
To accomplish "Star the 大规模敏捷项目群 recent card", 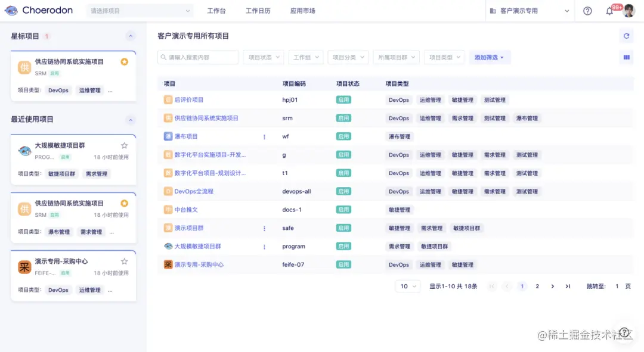I will 125,145.
